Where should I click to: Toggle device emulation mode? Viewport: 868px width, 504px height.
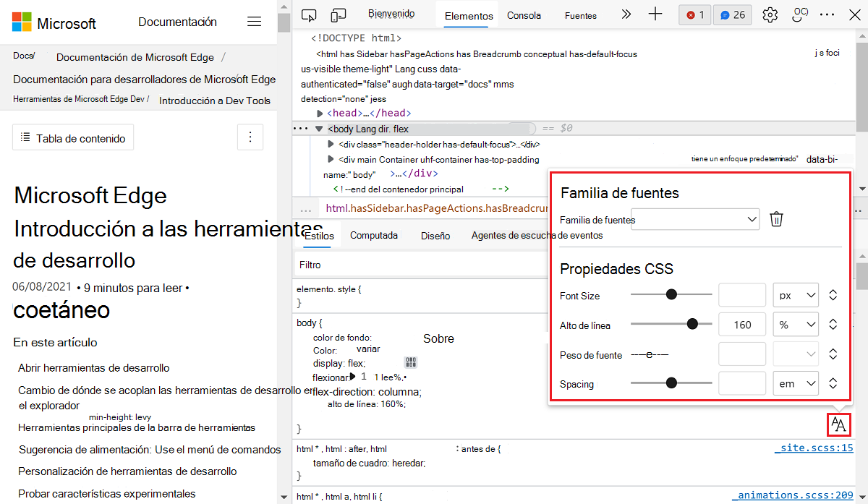click(x=338, y=14)
